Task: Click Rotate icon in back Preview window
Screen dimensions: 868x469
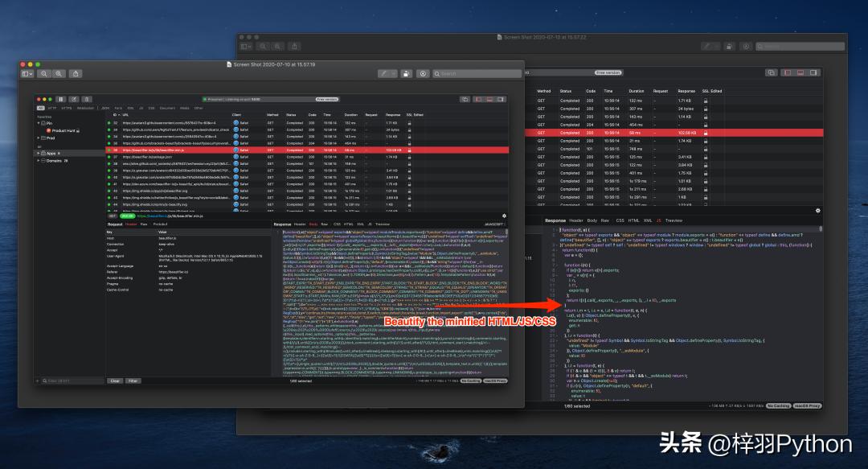Action: tap(729, 47)
